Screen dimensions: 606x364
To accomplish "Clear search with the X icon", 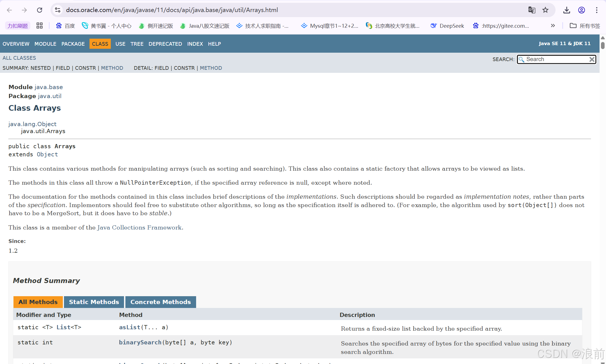I will click(592, 59).
